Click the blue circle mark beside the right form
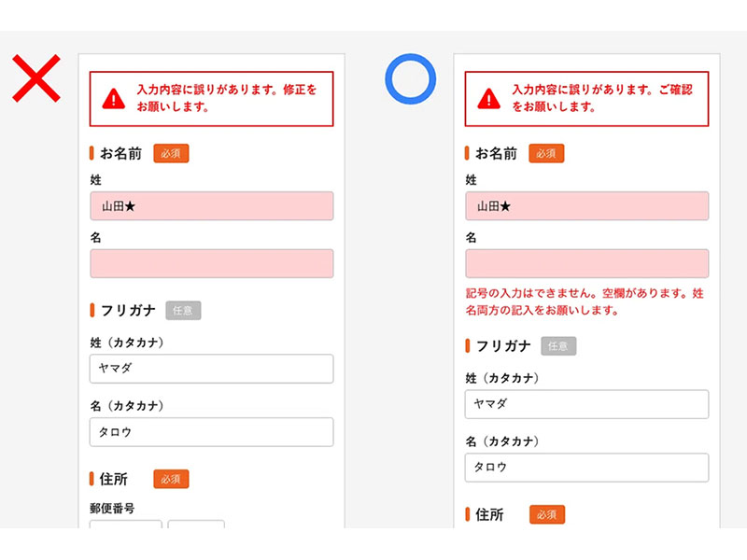This screenshot has height=560, width=747. (x=411, y=78)
